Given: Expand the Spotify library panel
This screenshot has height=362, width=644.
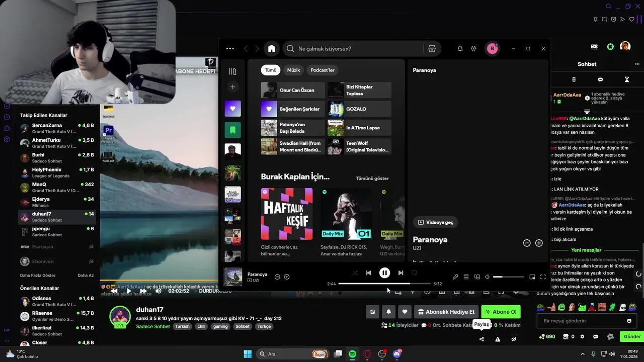Looking at the screenshot, I should (232, 71).
